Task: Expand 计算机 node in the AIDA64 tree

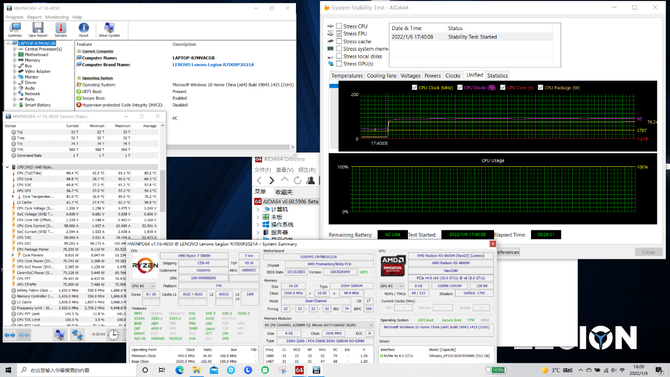Action: (258, 209)
